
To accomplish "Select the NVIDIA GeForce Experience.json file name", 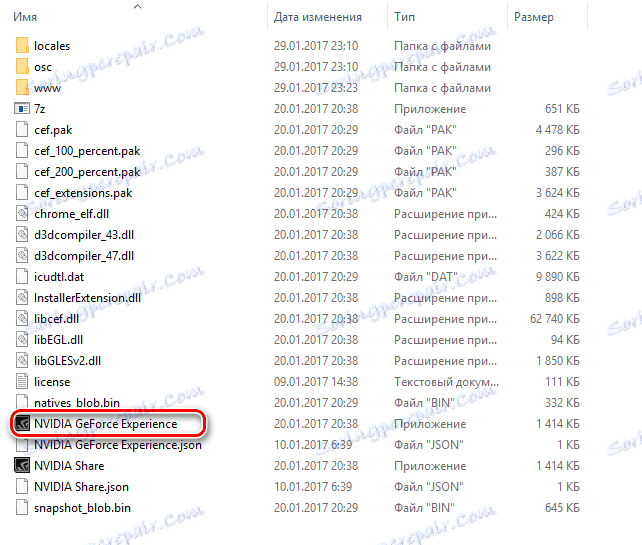I will point(118,445).
